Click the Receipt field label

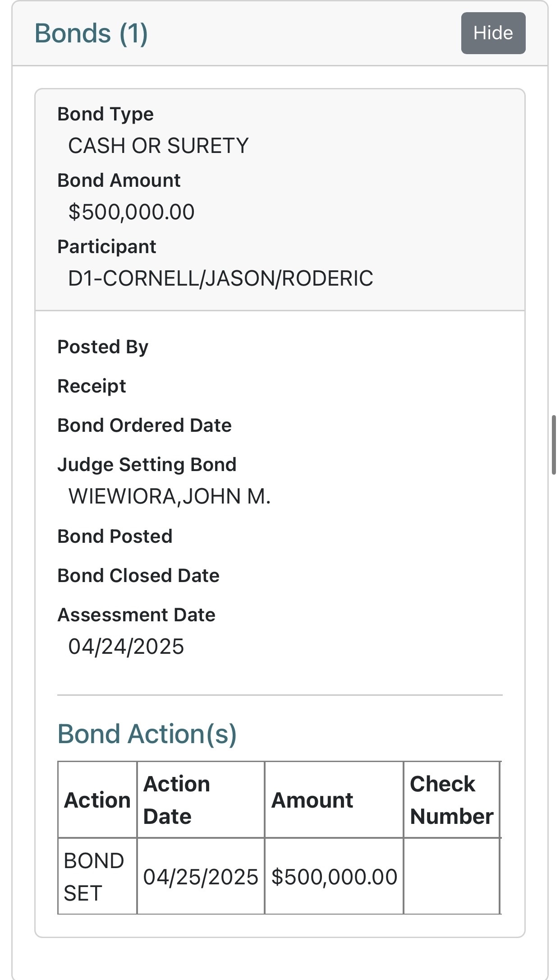tap(92, 386)
